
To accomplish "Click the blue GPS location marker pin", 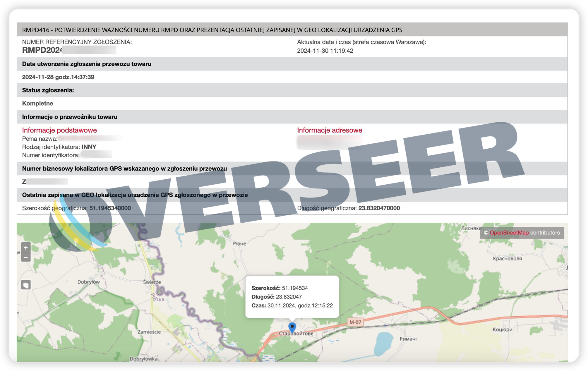I will [x=292, y=328].
